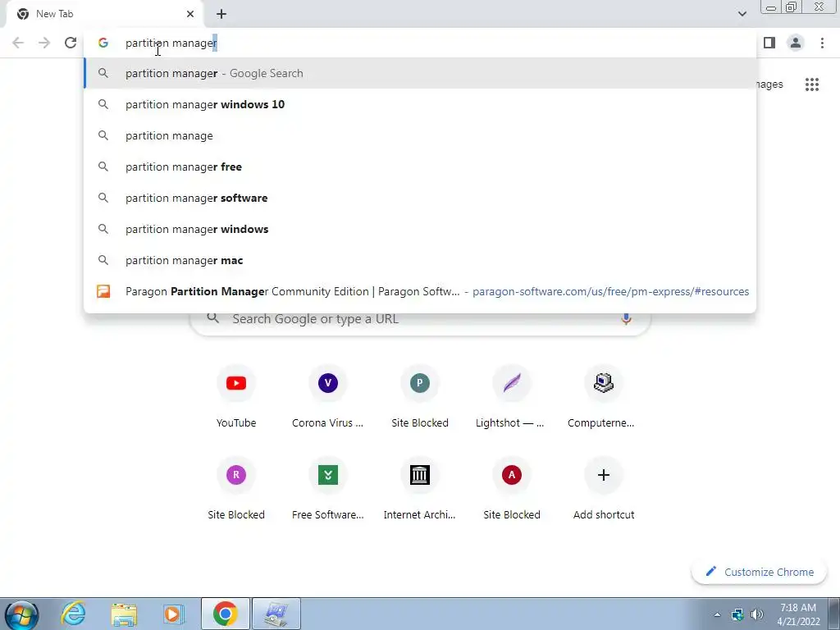Image resolution: width=840 pixels, height=630 pixels.
Task: Open the Internet Archi... shortcut
Action: [x=420, y=489]
